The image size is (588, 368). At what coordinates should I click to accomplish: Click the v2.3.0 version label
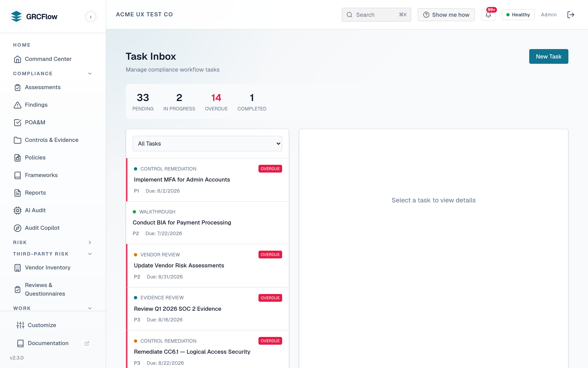click(x=17, y=358)
